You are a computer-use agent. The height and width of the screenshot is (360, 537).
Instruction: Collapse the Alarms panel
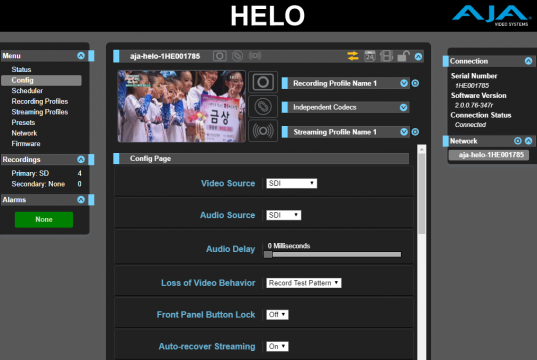pos(81,200)
